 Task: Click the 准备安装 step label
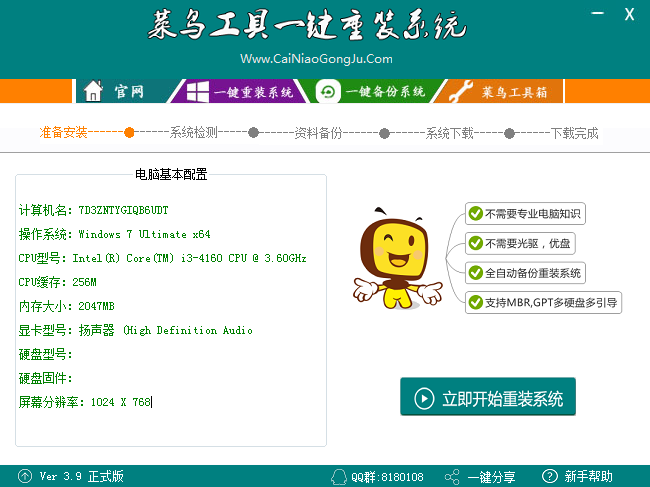(x=63, y=132)
